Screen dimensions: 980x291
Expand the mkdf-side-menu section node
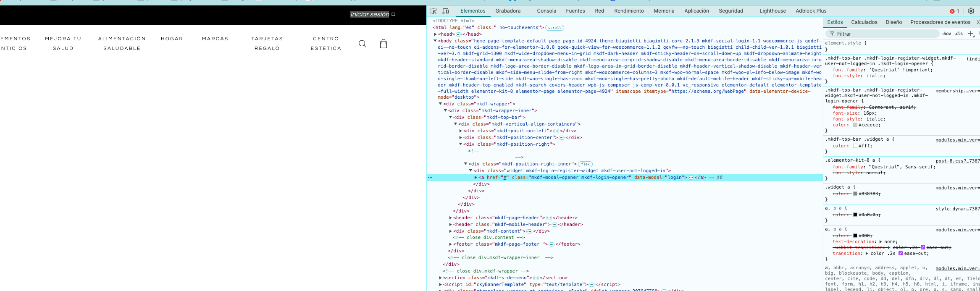click(440, 278)
